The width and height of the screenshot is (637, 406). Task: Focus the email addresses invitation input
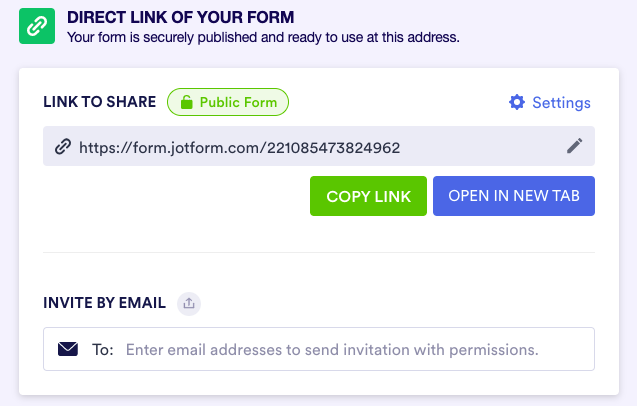[330, 350]
